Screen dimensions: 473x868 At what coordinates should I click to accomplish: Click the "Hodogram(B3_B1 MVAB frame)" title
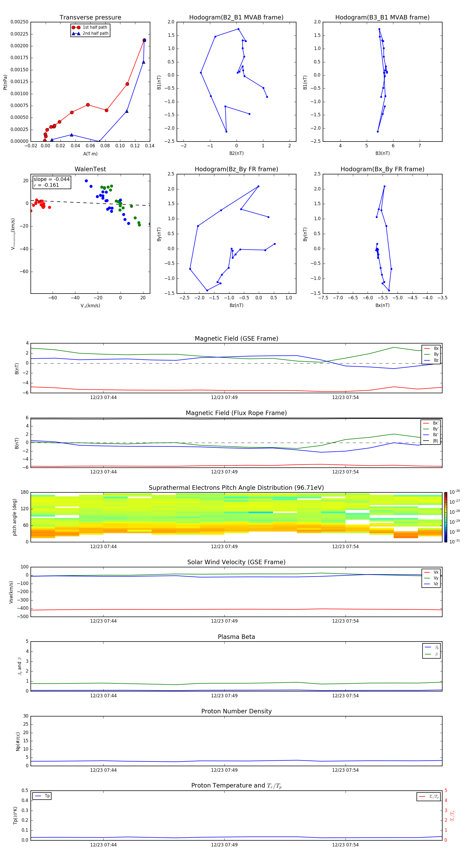(x=382, y=18)
